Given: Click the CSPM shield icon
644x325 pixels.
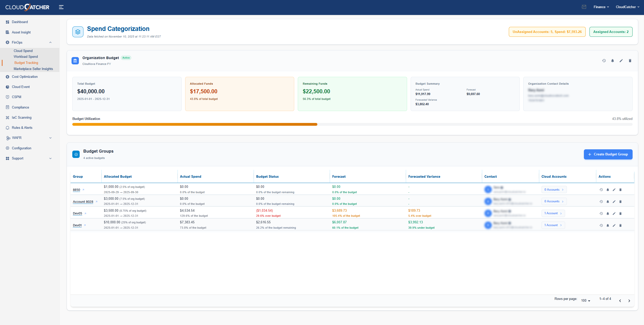Looking at the screenshot, I should click(7, 97).
